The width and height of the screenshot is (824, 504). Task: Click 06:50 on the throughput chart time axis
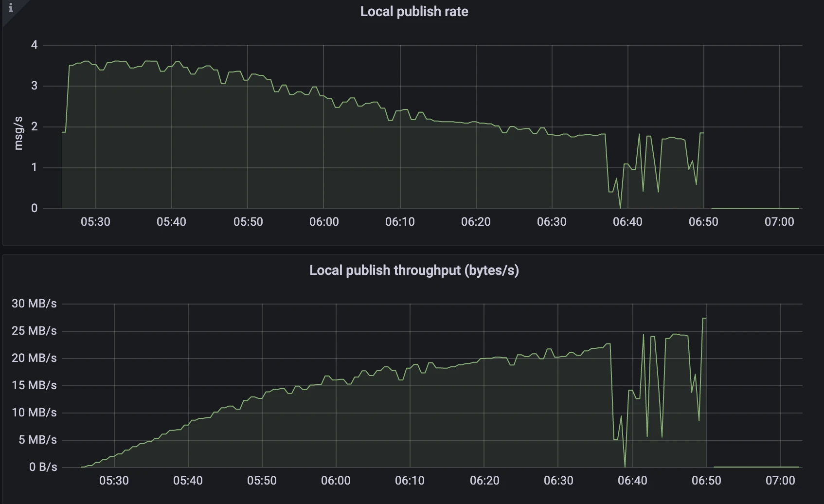tap(706, 481)
